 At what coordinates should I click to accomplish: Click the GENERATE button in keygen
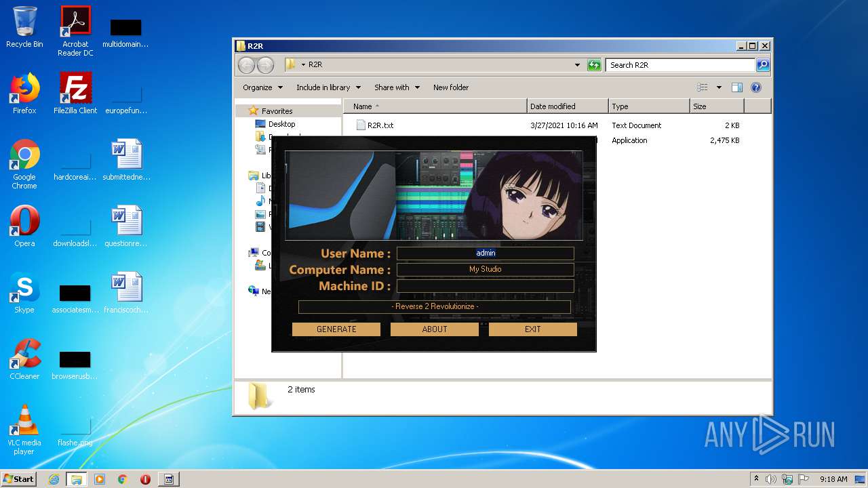tap(336, 329)
